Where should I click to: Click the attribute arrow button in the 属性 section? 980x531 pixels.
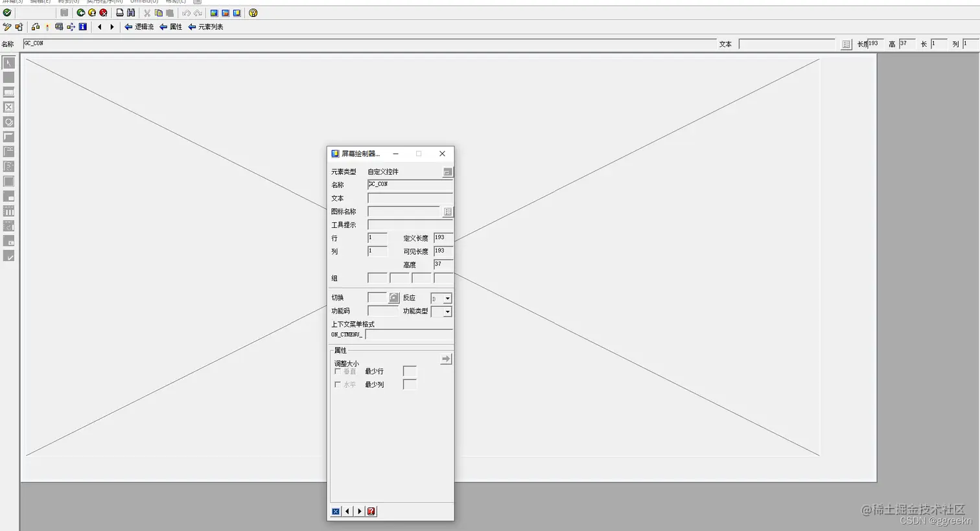click(x=445, y=359)
